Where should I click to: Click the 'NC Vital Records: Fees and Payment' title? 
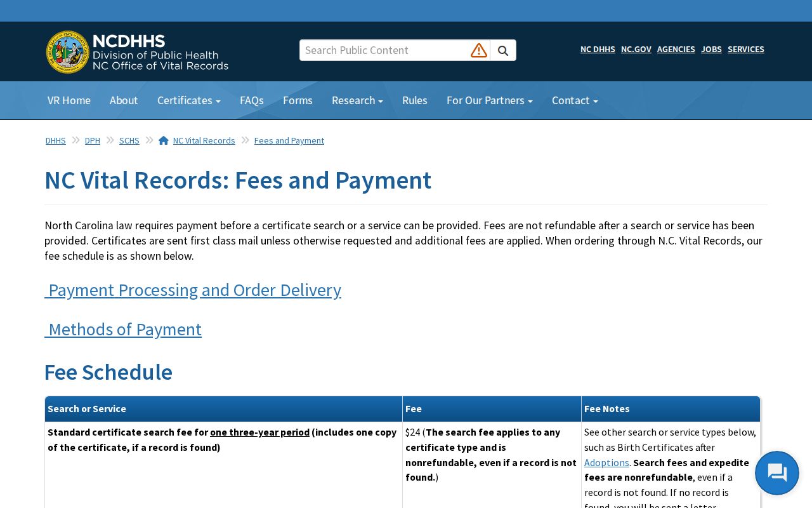point(238,180)
